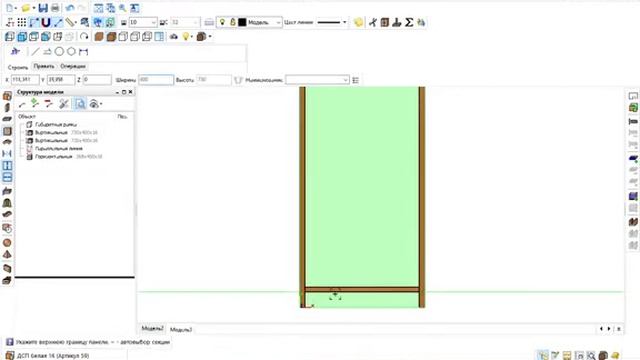Click the red minus icon in structure panel

click(x=49, y=104)
